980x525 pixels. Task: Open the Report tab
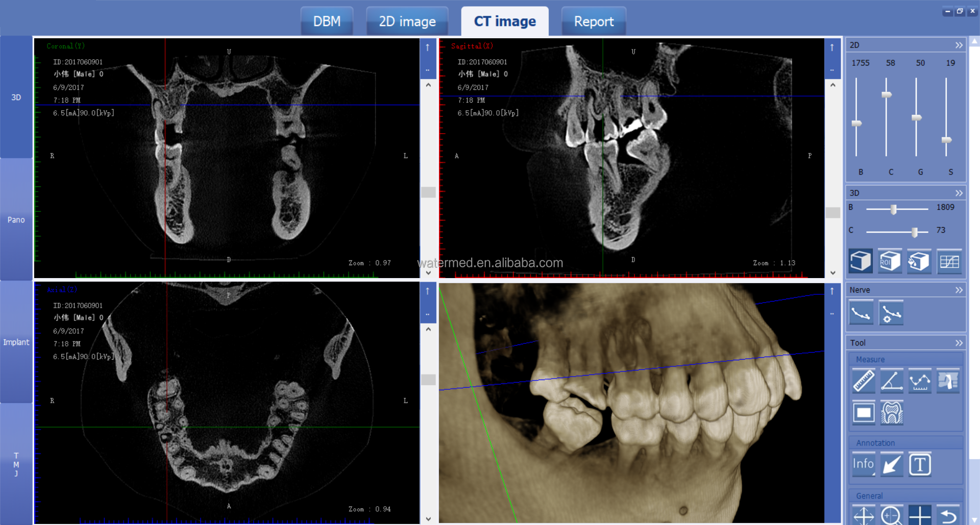594,21
